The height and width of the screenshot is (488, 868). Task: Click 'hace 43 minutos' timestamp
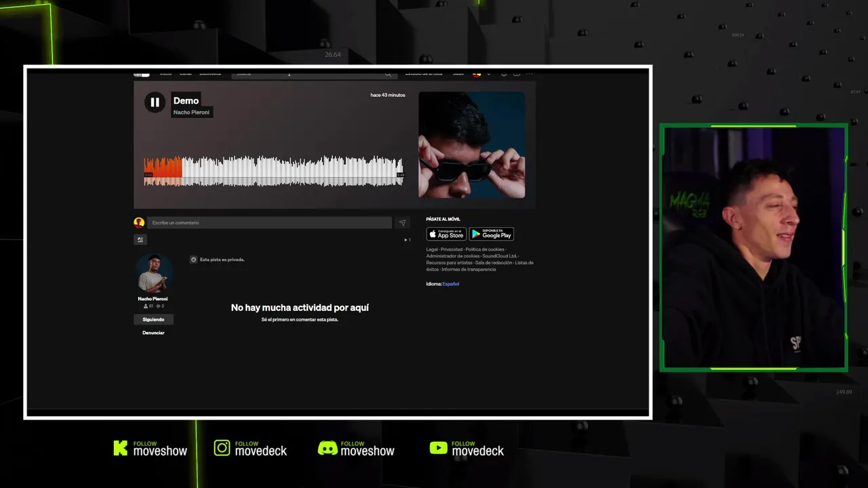(388, 95)
